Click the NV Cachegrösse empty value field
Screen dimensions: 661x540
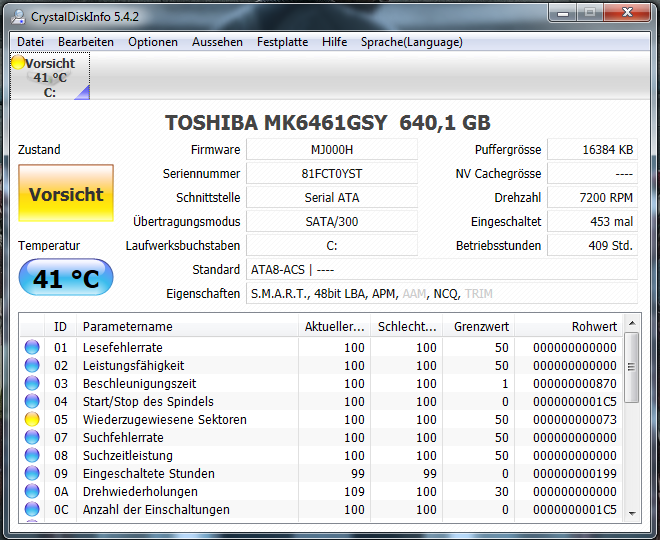click(592, 174)
